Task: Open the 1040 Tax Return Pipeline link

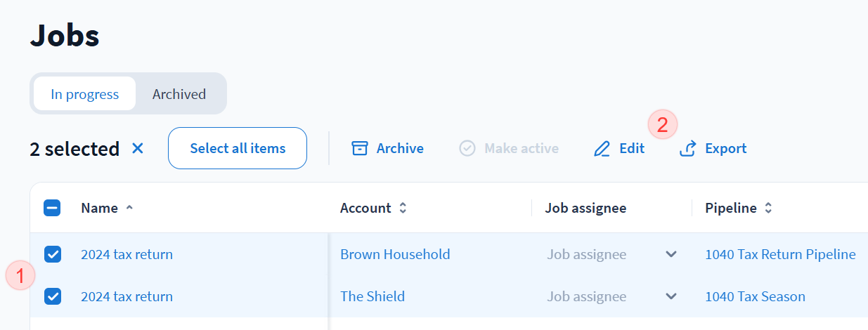Action: coord(780,254)
